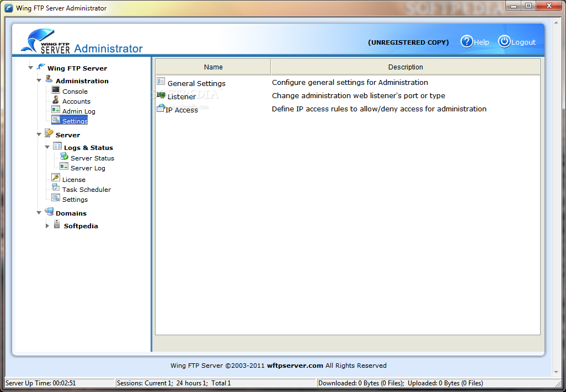Click the Logs & Status branch label
Viewport: 566px width, 392px height.
pos(88,148)
